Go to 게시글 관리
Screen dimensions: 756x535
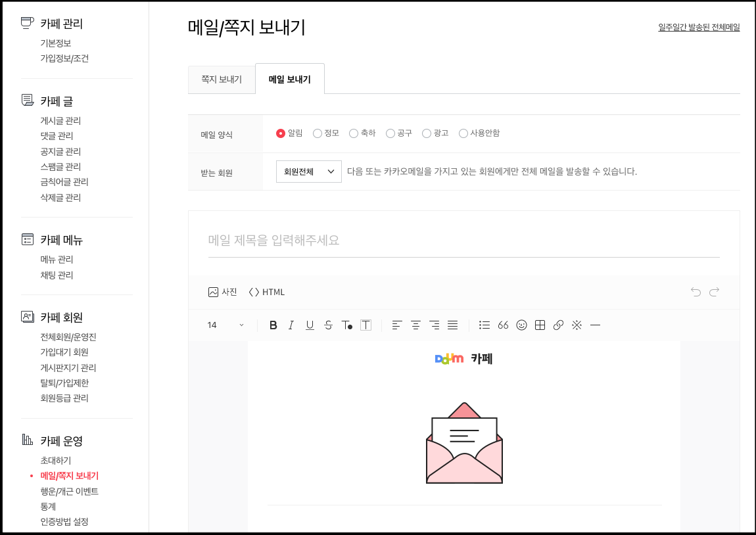pyautogui.click(x=60, y=120)
